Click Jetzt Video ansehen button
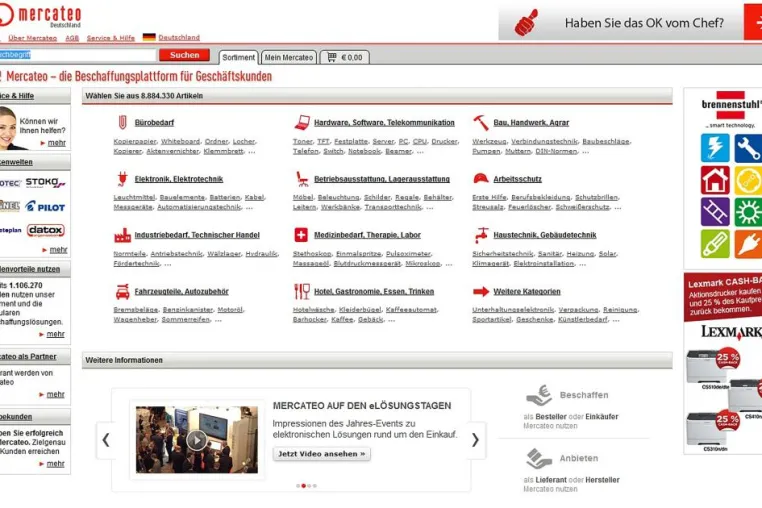Image resolution: width=762 pixels, height=508 pixels. (321, 454)
